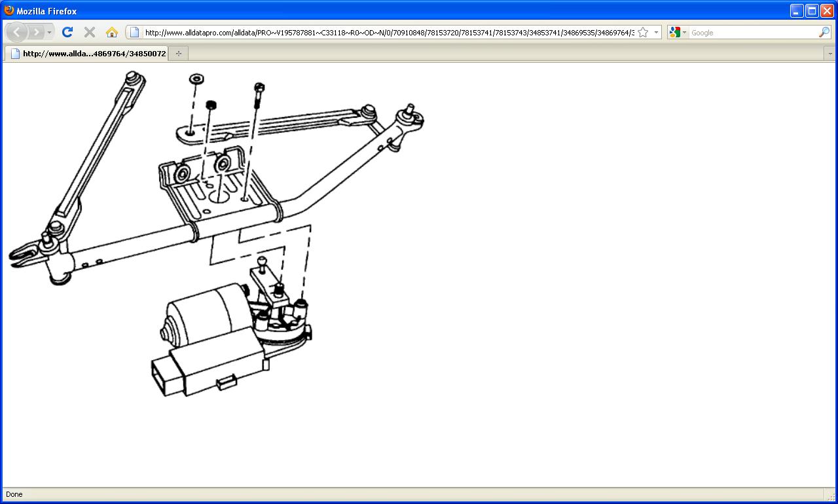
Task: Focus the alldatapro URL address field
Action: pyautogui.click(x=389, y=32)
